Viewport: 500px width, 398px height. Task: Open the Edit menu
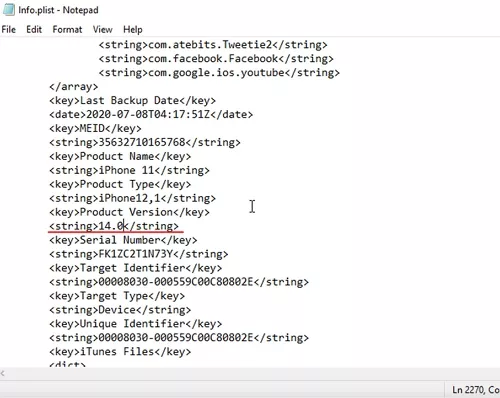34,30
